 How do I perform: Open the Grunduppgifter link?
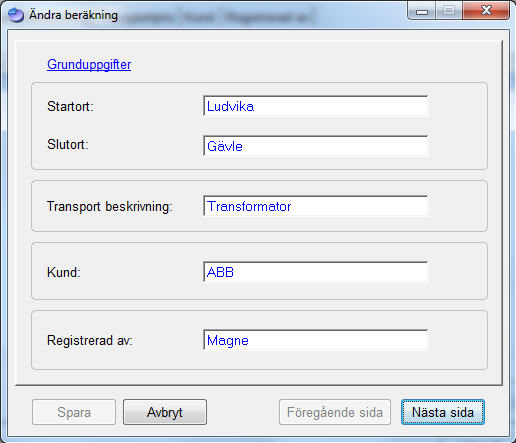[89, 65]
